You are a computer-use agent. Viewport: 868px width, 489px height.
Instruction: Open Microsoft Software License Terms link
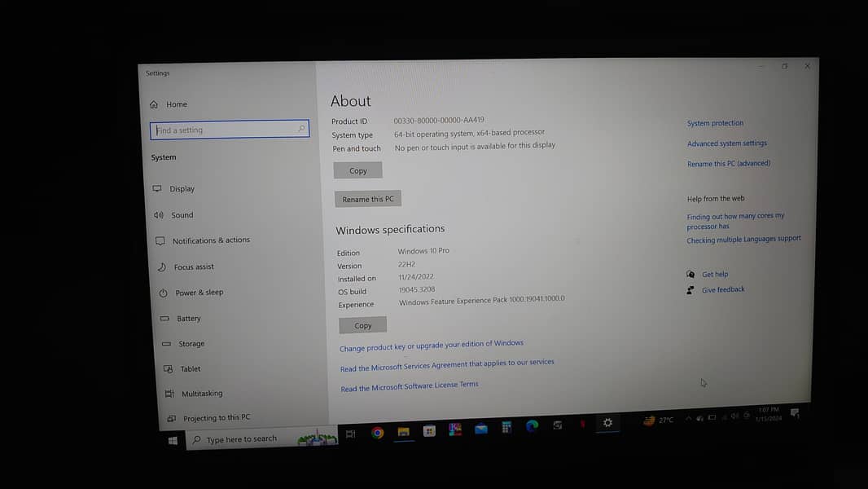tap(410, 386)
